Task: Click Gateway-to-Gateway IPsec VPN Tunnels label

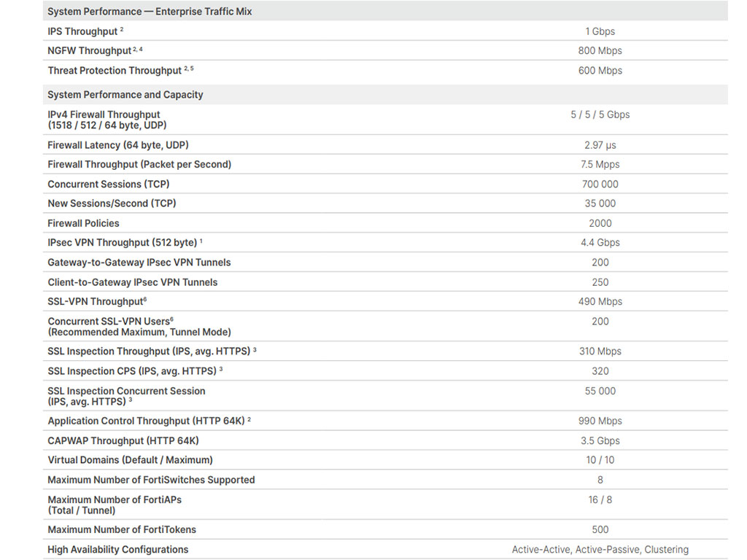Action: coord(139,262)
